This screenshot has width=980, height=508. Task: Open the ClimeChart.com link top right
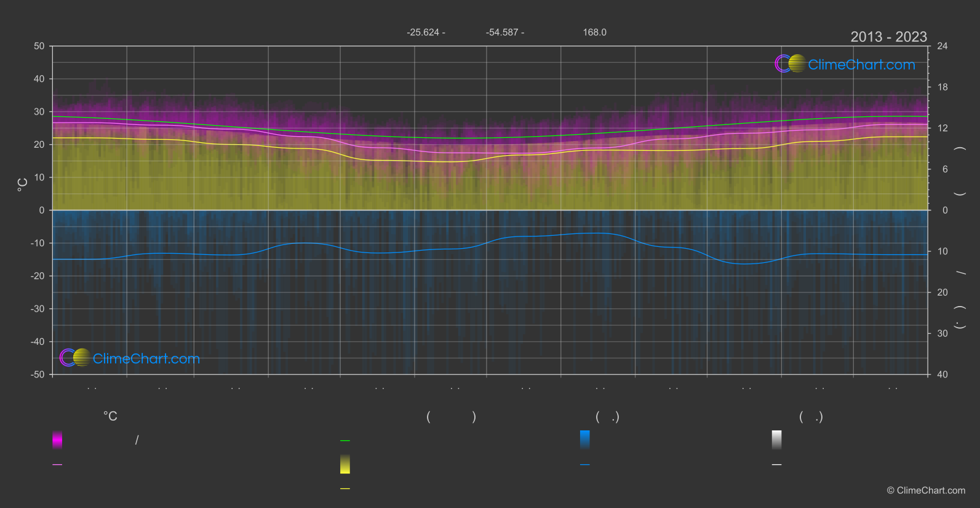(x=861, y=65)
